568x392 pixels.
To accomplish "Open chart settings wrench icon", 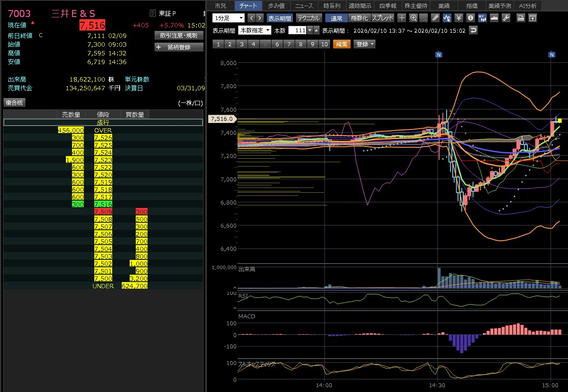I will click(506, 18).
